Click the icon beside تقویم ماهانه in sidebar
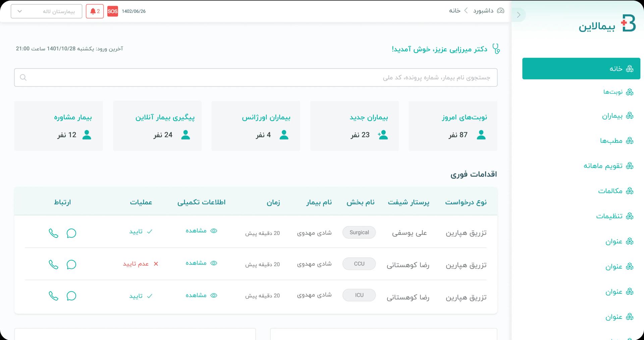Viewport: 644px width, 340px height. point(630,166)
